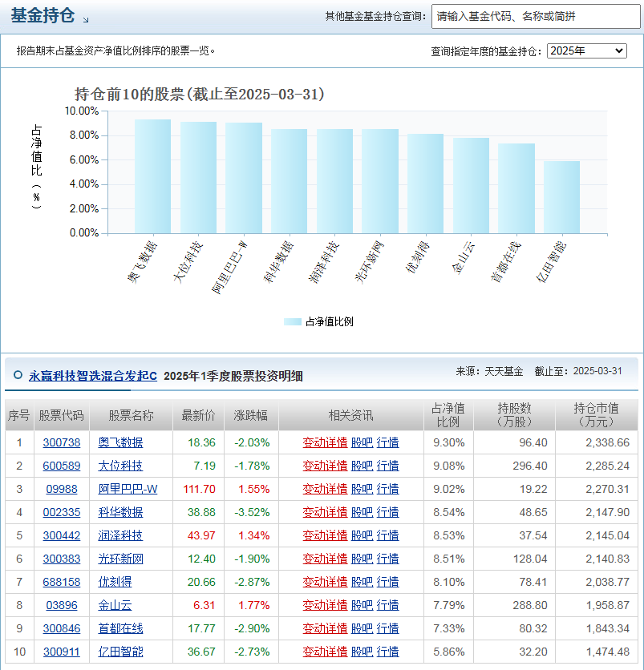Open stock code 300911 link
Image resolution: width=644 pixels, height=670 pixels.
(62, 652)
